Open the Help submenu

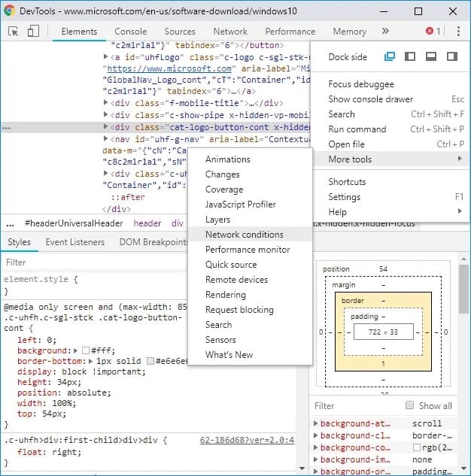click(x=390, y=211)
